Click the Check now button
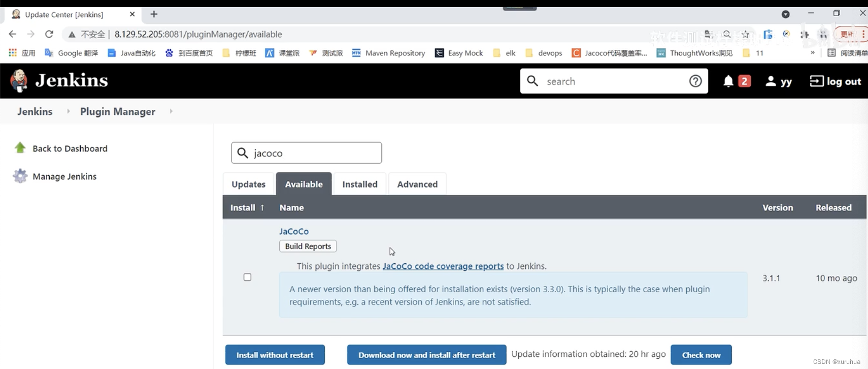 coord(701,355)
